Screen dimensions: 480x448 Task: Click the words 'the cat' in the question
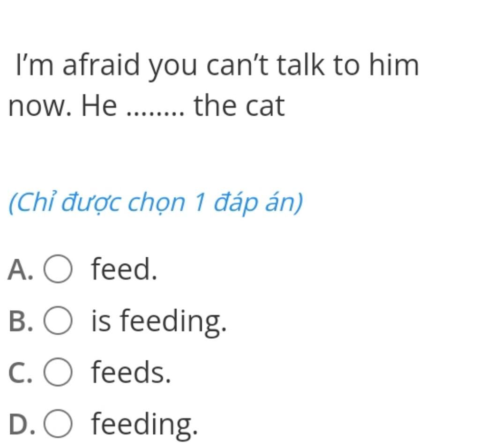click(240, 105)
